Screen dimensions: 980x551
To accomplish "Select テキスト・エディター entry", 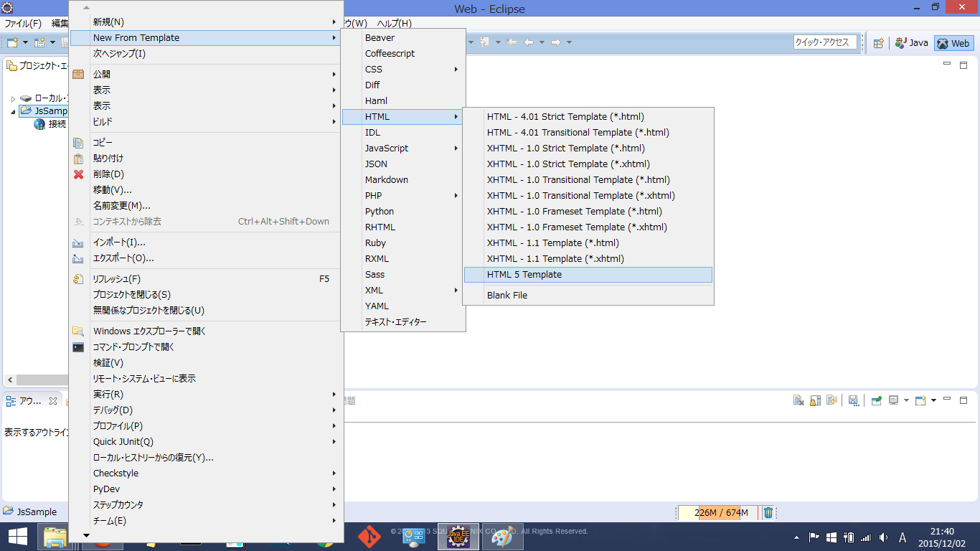I will (403, 321).
